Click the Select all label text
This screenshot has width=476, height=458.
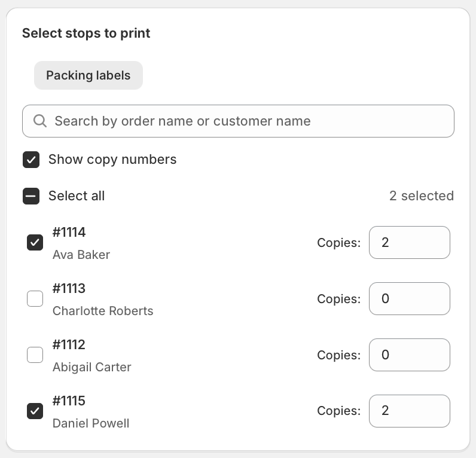(77, 196)
